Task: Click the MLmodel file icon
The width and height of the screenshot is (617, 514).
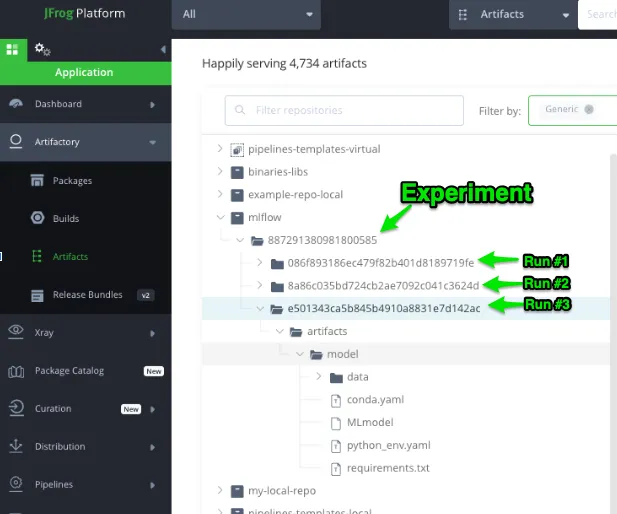Action: click(336, 423)
